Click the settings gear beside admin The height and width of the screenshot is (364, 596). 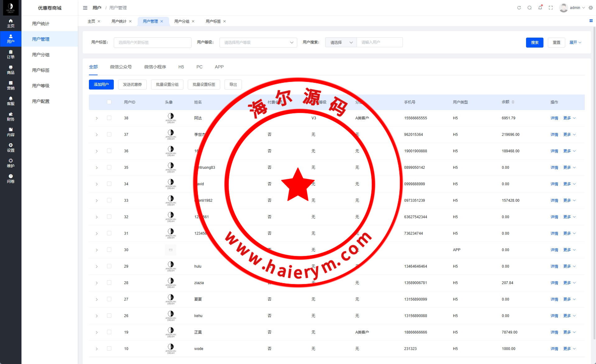click(591, 8)
